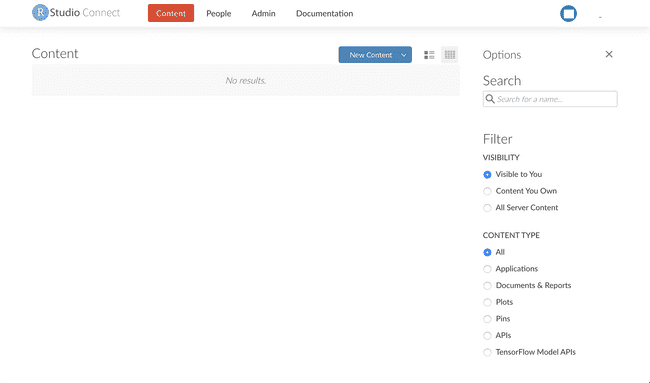Filter by Documents & Reports
This screenshot has width=650, height=383.
pos(527,285)
